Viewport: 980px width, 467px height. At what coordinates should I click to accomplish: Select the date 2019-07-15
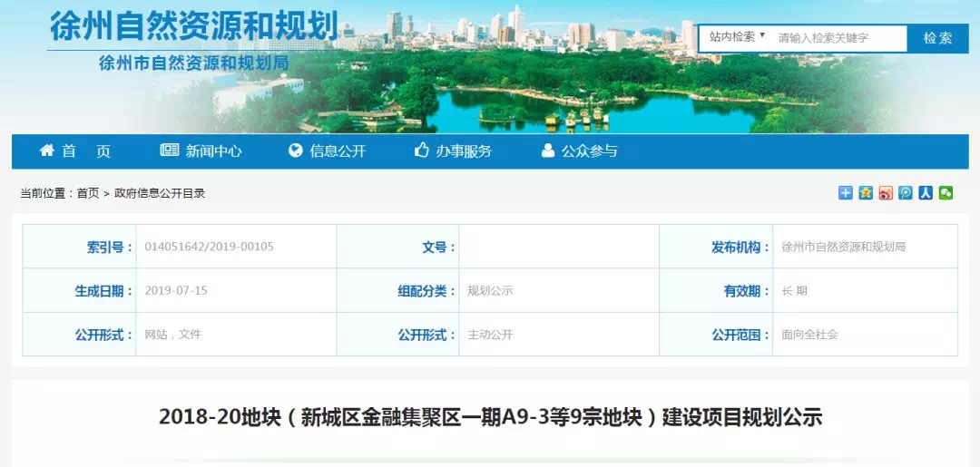(x=176, y=290)
